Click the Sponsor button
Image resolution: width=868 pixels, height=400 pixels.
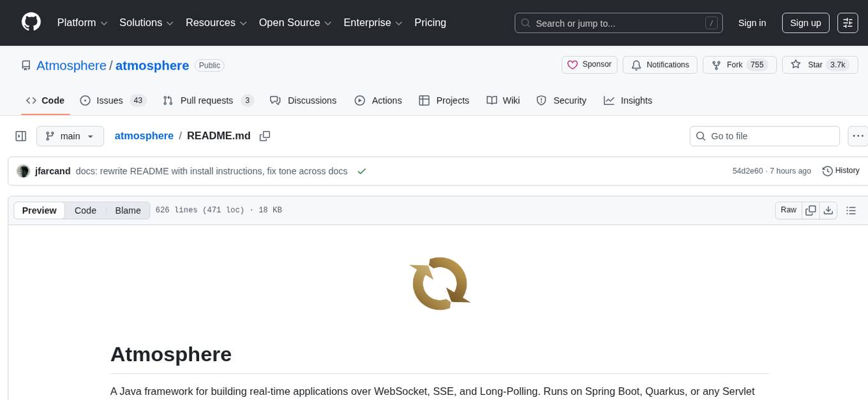point(590,65)
